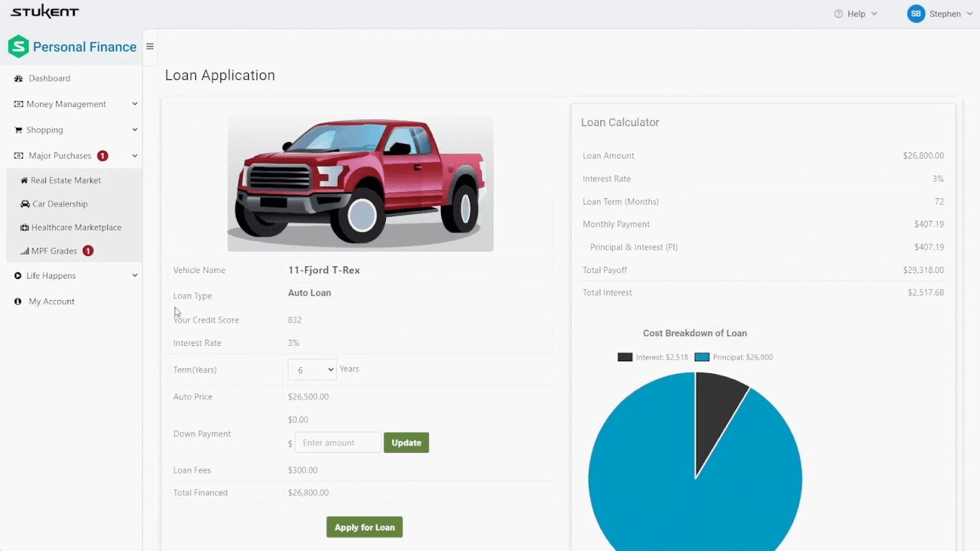980x551 pixels.
Task: Click the Major Purchases money icon
Action: [18, 156]
